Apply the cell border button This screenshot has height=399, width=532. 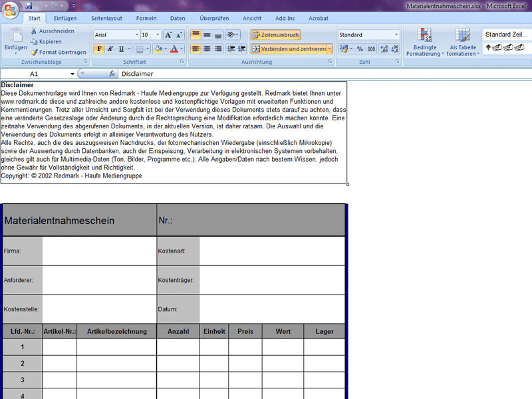tap(140, 49)
